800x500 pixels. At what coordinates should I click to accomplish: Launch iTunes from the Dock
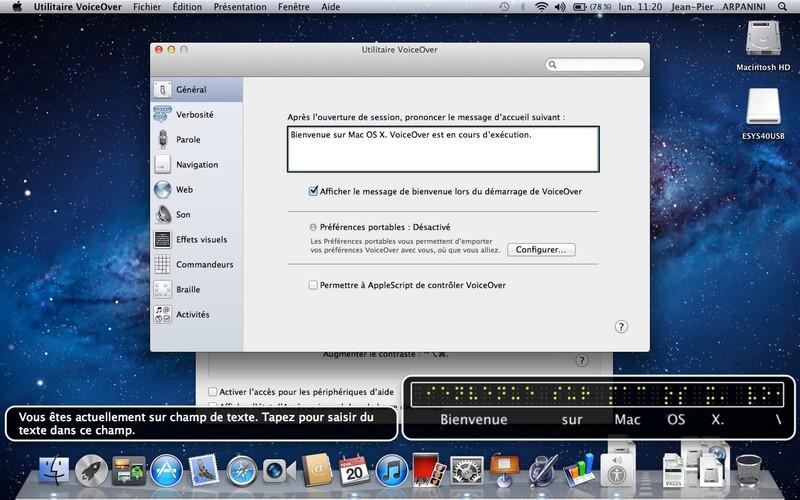pos(391,470)
